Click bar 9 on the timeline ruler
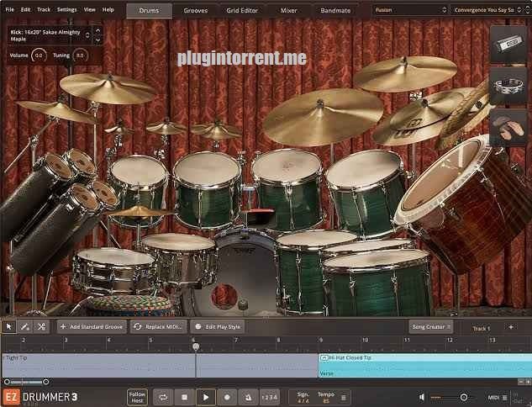The width and height of the screenshot is (532, 407). (x=320, y=340)
